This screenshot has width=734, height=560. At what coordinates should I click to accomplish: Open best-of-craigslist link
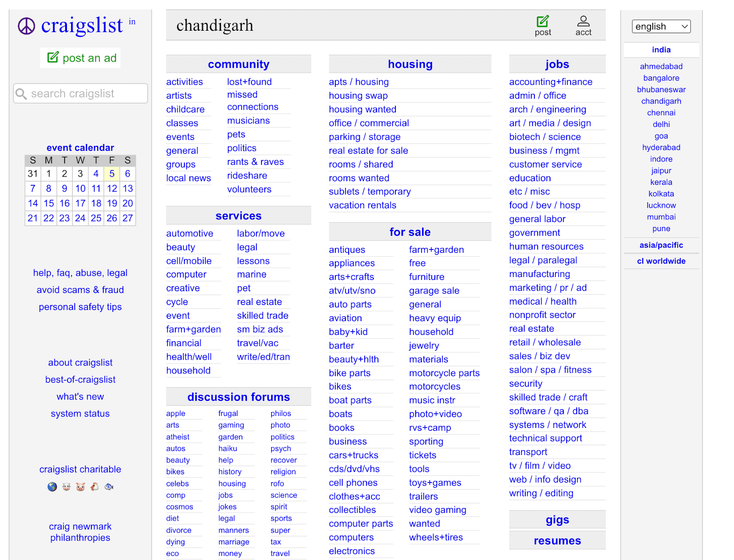tap(80, 379)
